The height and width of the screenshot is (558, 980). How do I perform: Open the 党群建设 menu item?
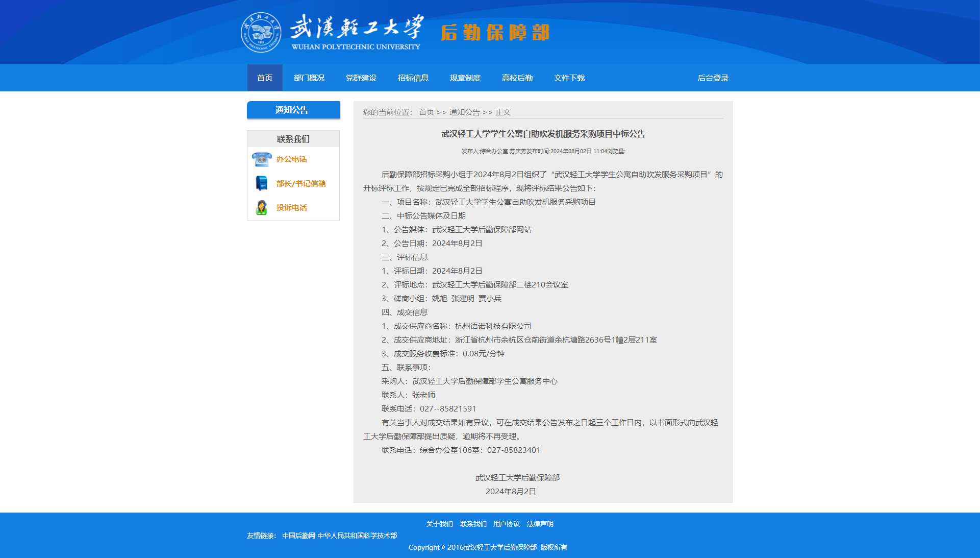click(361, 78)
